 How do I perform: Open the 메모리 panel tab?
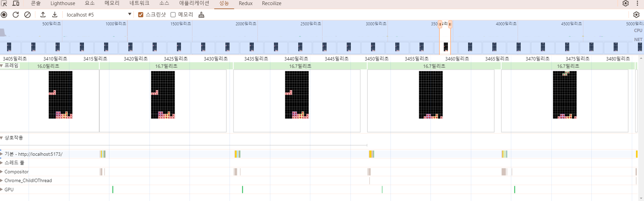(x=112, y=3)
